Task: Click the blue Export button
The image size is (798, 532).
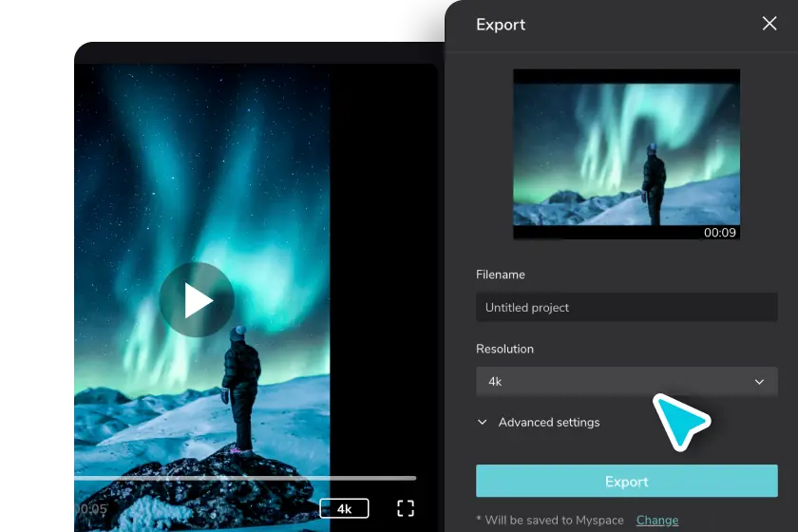Action: (626, 481)
